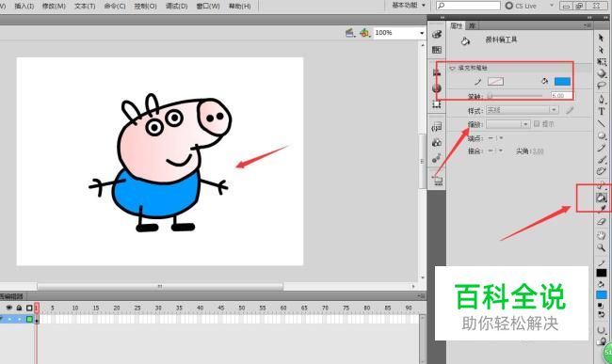Select the Pencil tool
This screenshot has height=364, width=612.
[x=602, y=148]
